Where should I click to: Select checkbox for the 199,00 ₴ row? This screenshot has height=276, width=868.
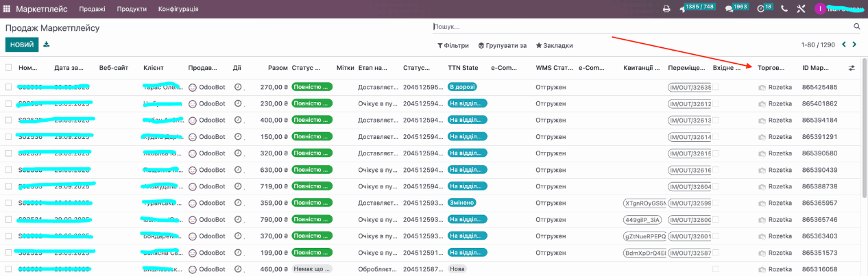click(x=9, y=253)
